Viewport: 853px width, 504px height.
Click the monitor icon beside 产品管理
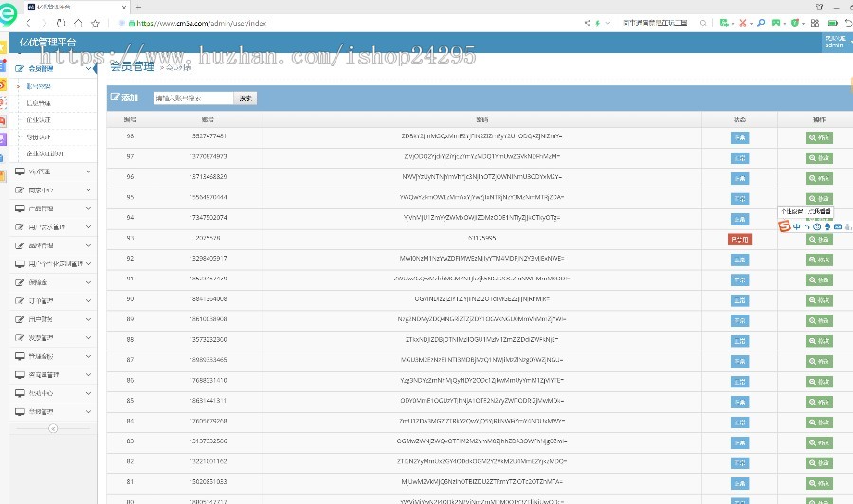pos(20,208)
